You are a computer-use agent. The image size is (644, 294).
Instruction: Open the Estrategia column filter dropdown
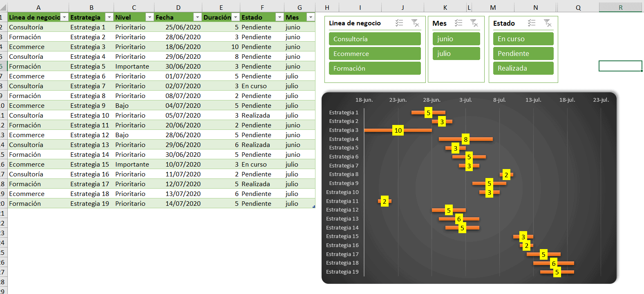(x=109, y=17)
